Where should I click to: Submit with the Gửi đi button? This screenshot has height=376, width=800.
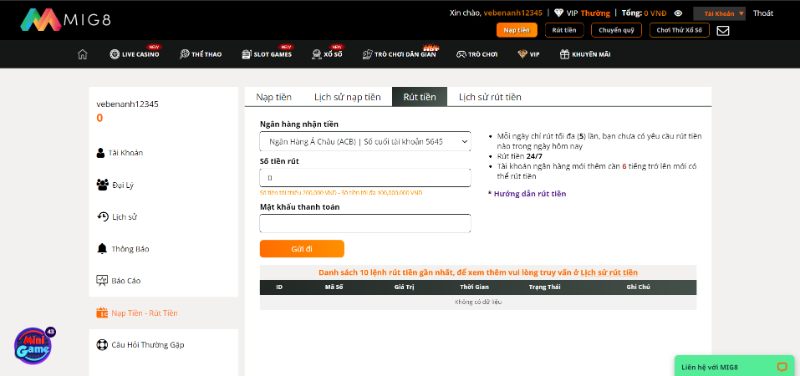[x=302, y=249]
